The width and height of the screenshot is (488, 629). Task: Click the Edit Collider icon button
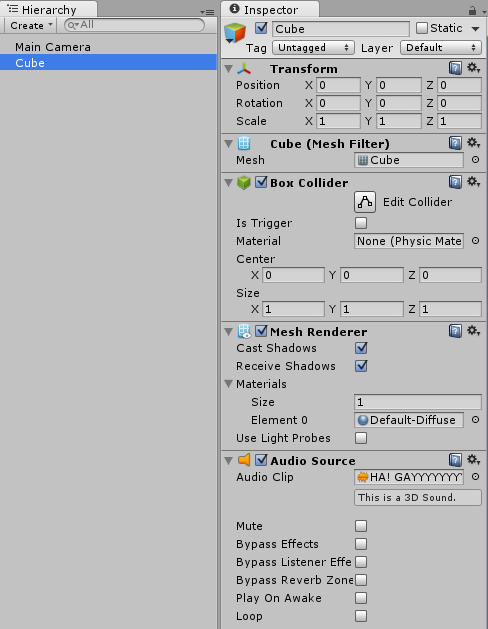(365, 202)
